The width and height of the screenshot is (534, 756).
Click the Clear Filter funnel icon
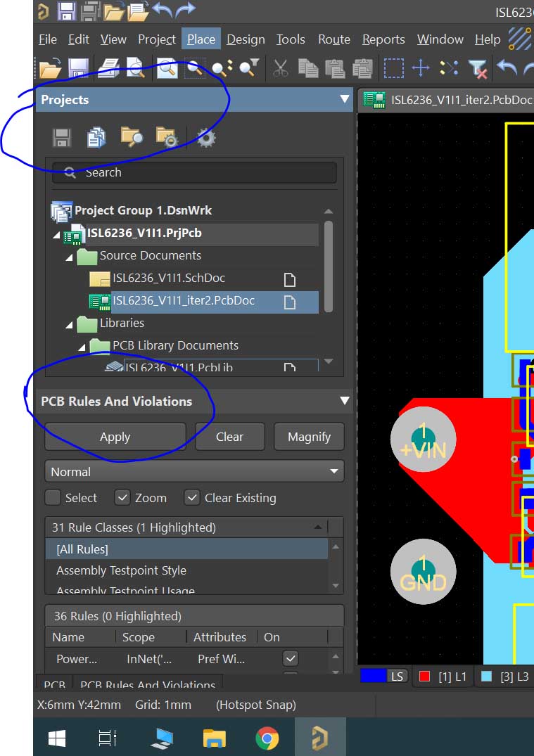coord(477,68)
